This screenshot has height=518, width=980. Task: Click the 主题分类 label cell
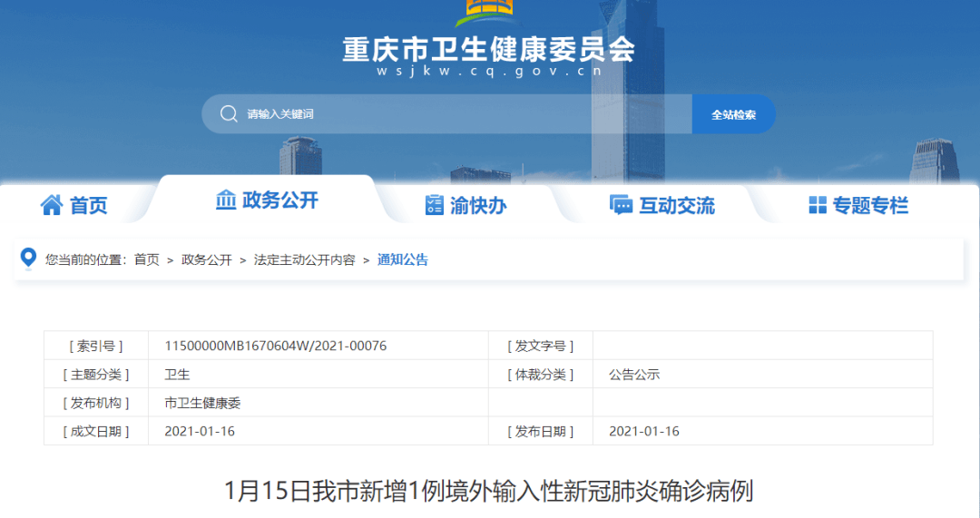(95, 375)
